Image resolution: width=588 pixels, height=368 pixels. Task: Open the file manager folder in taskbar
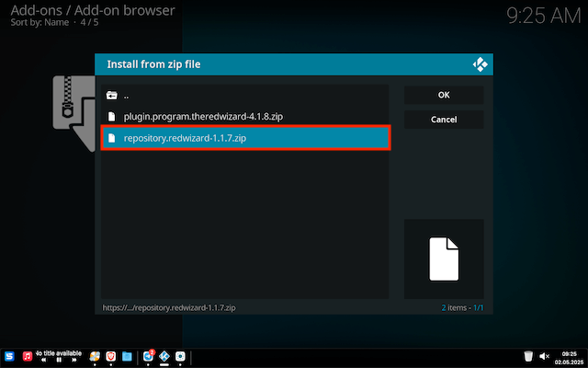tap(127, 356)
